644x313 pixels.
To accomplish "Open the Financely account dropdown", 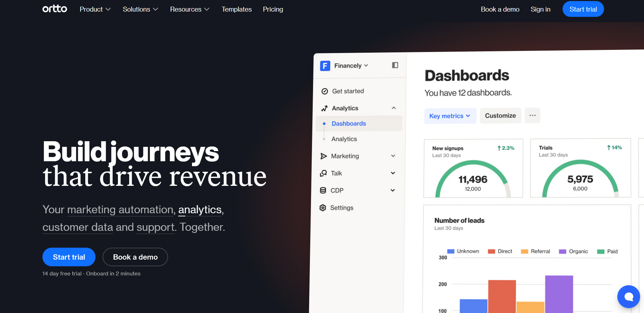I will [351, 66].
